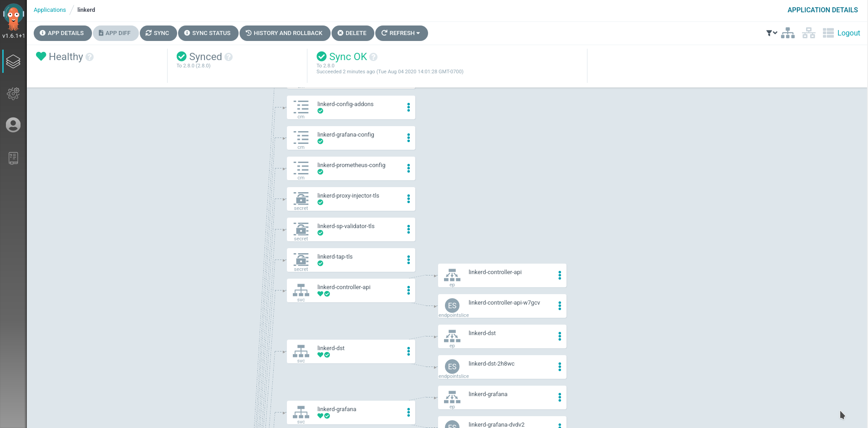Click the help icon next to Synced

click(x=229, y=57)
